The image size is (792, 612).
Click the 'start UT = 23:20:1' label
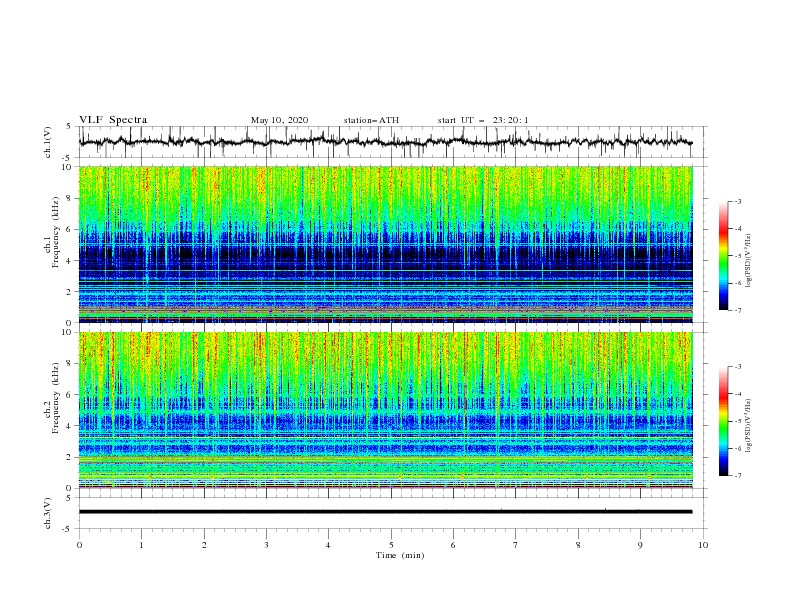pyautogui.click(x=483, y=120)
